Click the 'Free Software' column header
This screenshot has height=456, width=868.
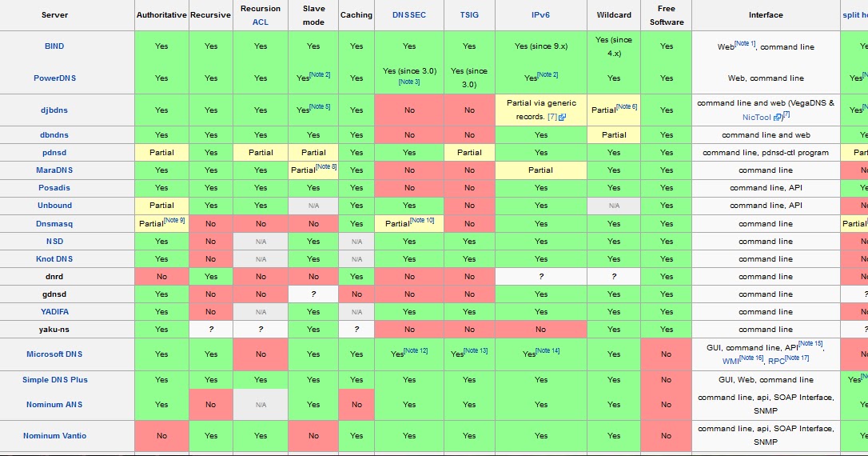667,15
